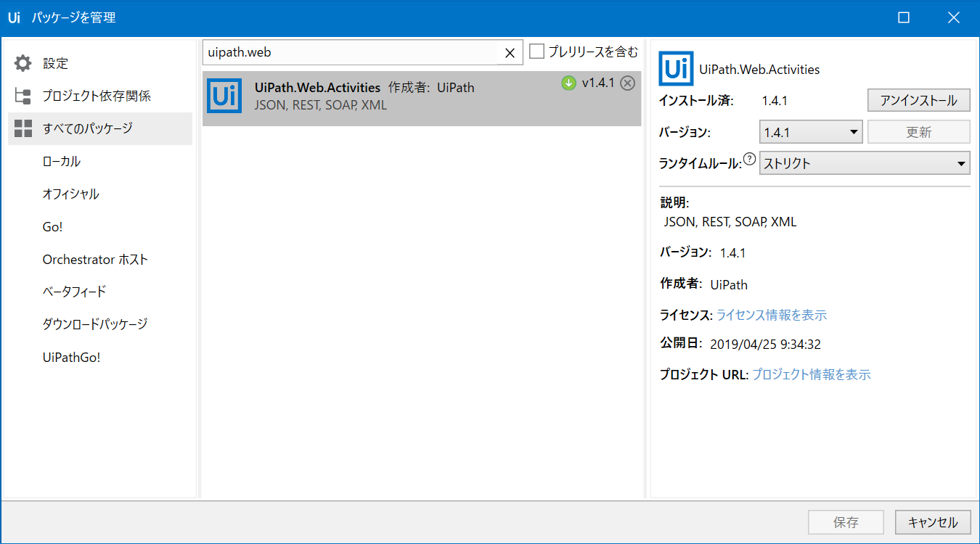The height and width of the screenshot is (544, 980).
Task: Click the green installed arrow icon
Action: 568,83
